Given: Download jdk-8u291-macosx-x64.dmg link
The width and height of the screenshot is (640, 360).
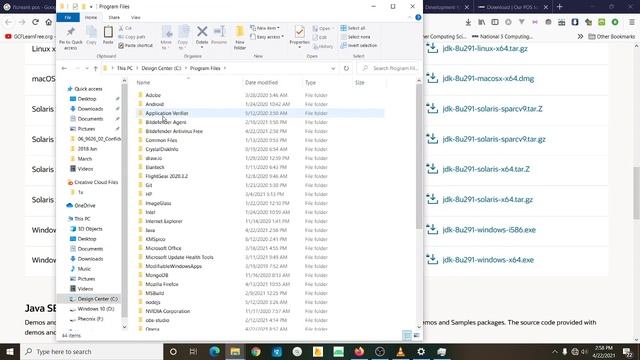Looking at the screenshot, I should tap(488, 78).
